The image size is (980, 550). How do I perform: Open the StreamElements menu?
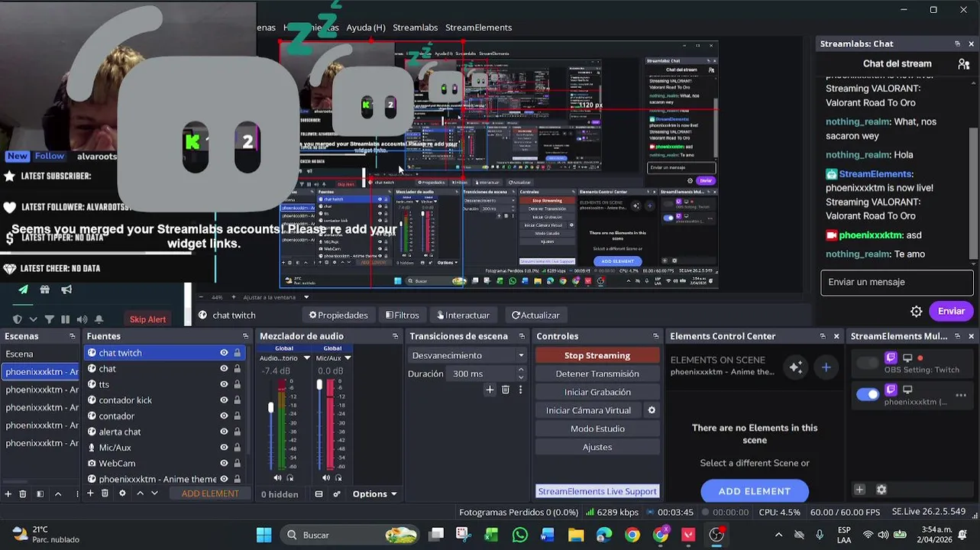[x=478, y=27]
